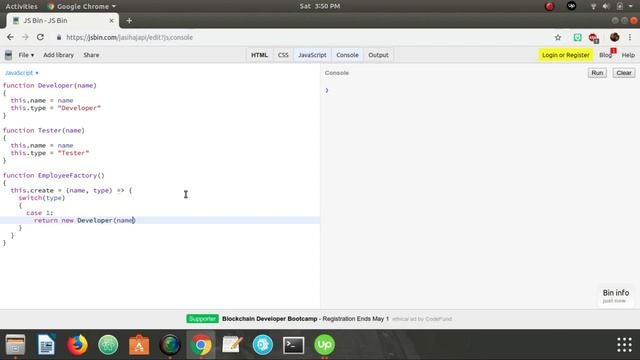Bookmark this page with star icon
The image size is (640, 360).
[x=558, y=38]
